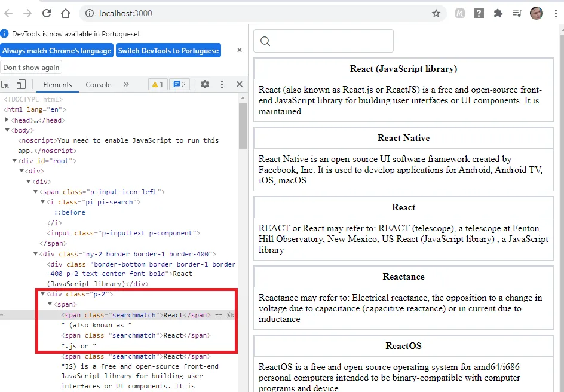Click the Elements panel vertical scrollbar thumb

pyautogui.click(x=243, y=126)
